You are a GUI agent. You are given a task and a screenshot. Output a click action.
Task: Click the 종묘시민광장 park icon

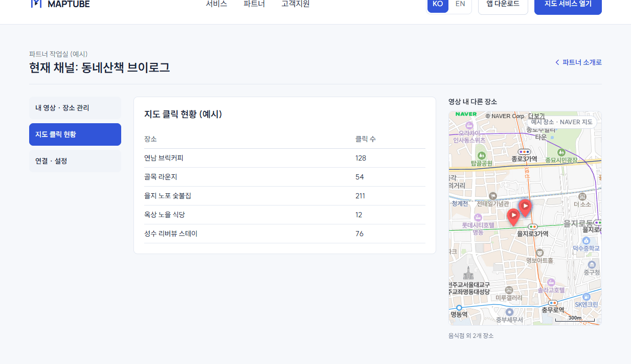click(x=561, y=152)
